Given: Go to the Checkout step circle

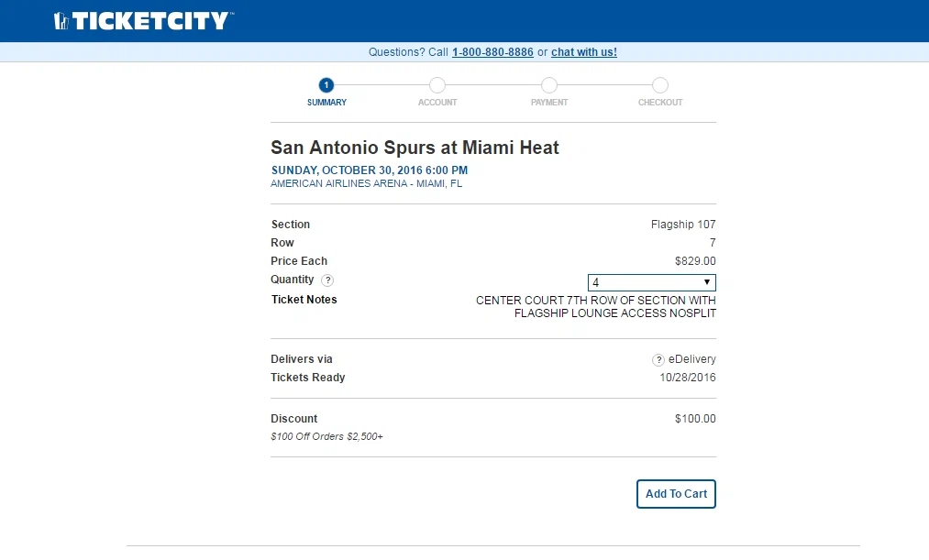Looking at the screenshot, I should coord(660,85).
